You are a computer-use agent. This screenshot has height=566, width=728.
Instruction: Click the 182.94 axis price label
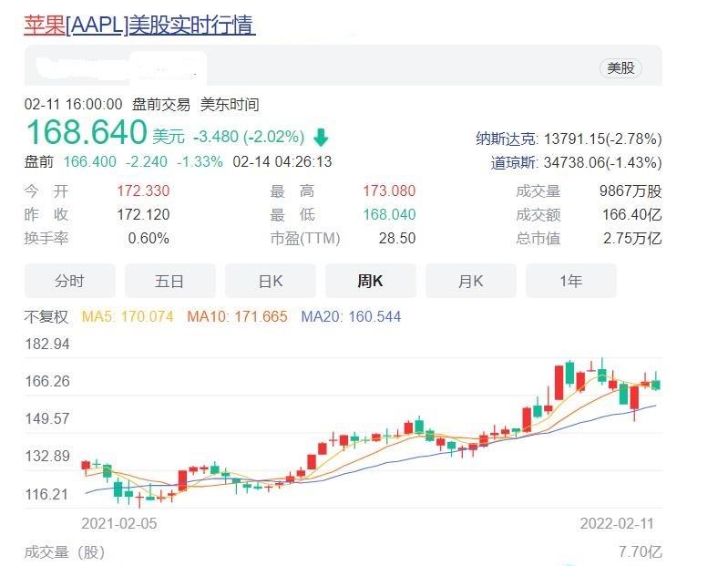47,344
